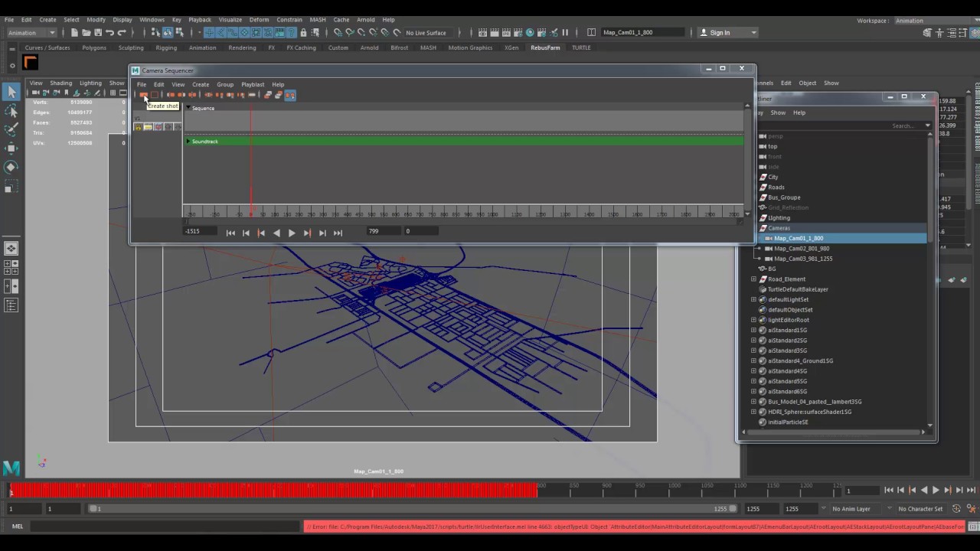Open Outliner search options arrow
The height and width of the screenshot is (551, 980).
coord(927,126)
